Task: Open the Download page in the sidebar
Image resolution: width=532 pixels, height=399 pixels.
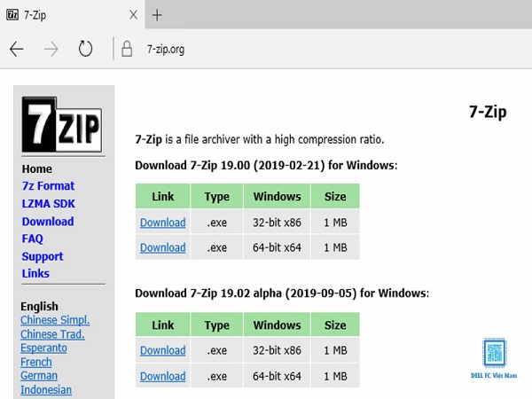Action: 48,222
